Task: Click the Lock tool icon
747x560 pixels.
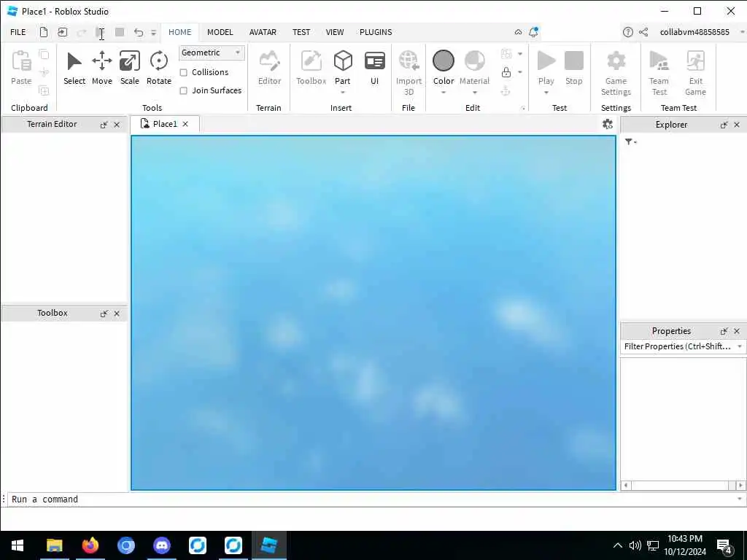Action: coord(506,72)
